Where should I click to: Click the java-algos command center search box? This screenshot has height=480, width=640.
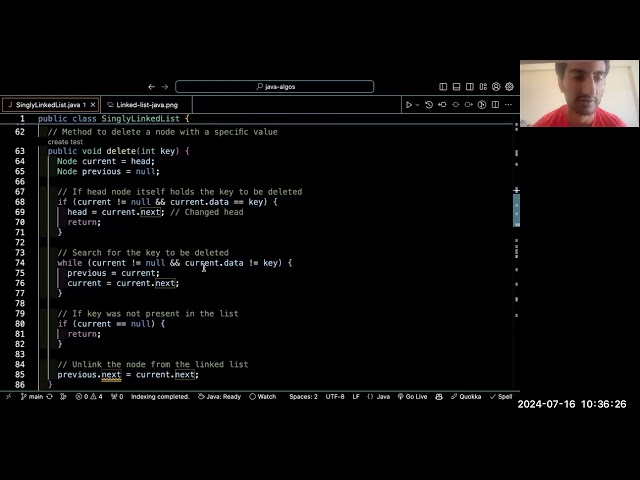tap(274, 87)
